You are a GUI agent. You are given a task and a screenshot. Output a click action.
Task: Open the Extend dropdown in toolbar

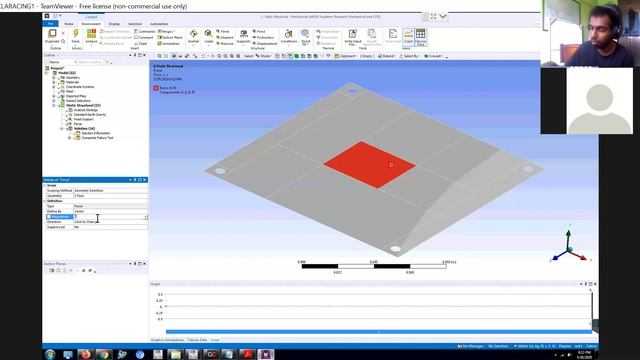386,56
